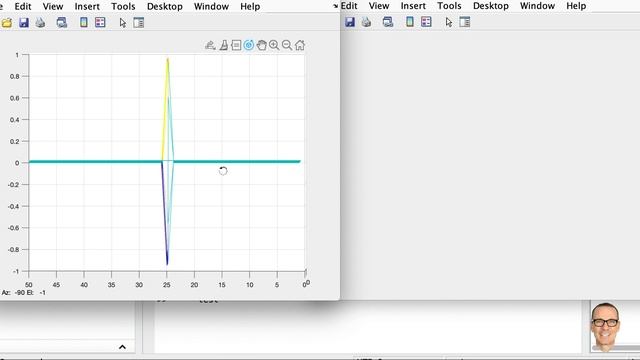The width and height of the screenshot is (640, 360).
Task: Open View menu in left figure
Action: [53, 7]
